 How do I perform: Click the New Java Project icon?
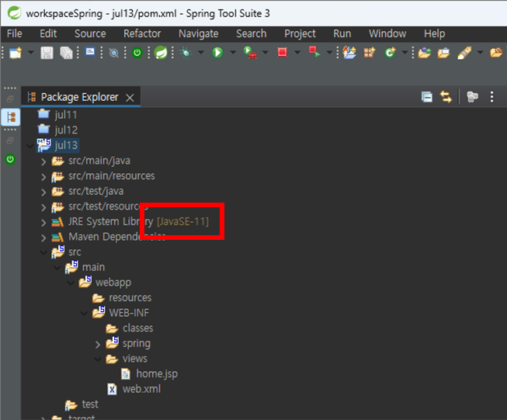point(349,52)
